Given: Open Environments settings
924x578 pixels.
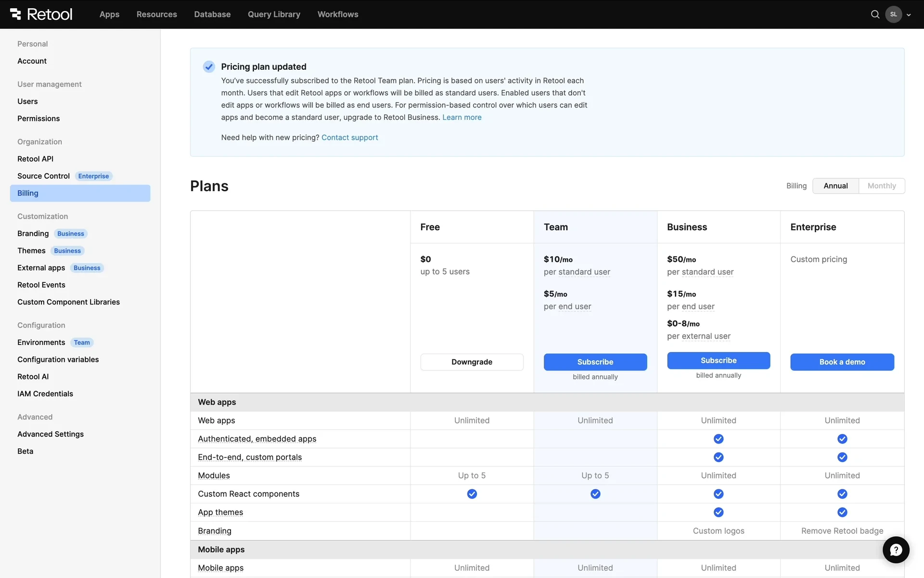Looking at the screenshot, I should click(41, 342).
